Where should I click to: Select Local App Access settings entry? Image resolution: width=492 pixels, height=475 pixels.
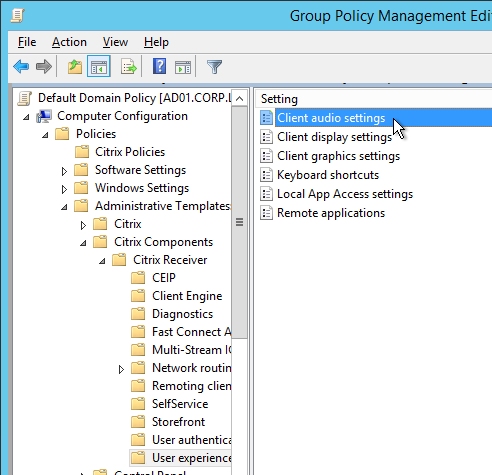345,194
